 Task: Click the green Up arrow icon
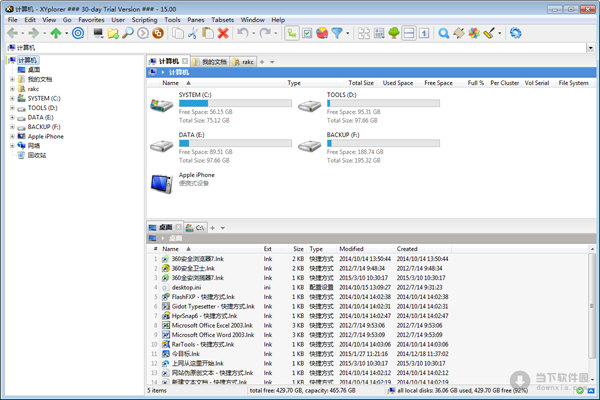[x=56, y=33]
